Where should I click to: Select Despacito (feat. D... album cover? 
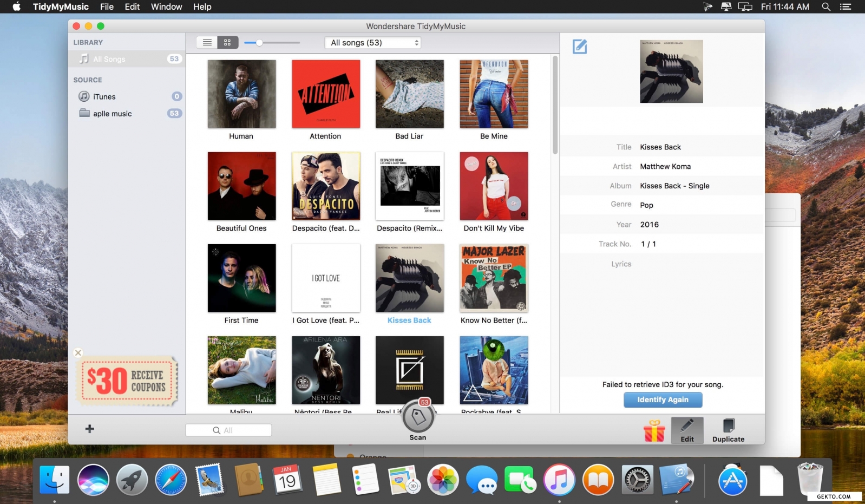pyautogui.click(x=326, y=186)
